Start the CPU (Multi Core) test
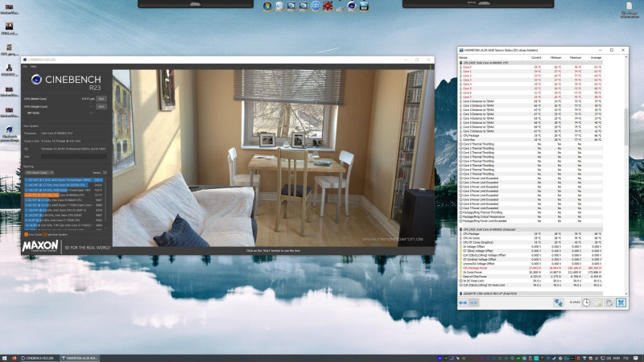This screenshot has width=644, height=362. pyautogui.click(x=101, y=99)
